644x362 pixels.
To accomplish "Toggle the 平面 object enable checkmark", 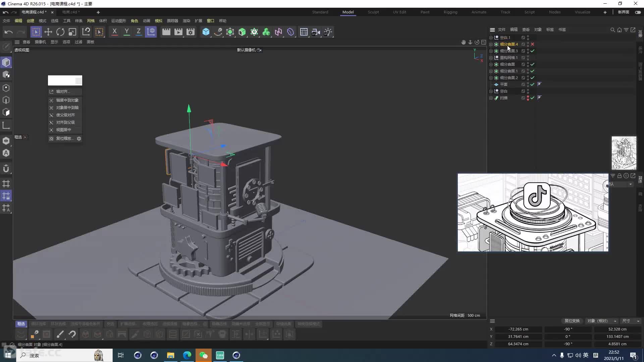I will pos(532,84).
